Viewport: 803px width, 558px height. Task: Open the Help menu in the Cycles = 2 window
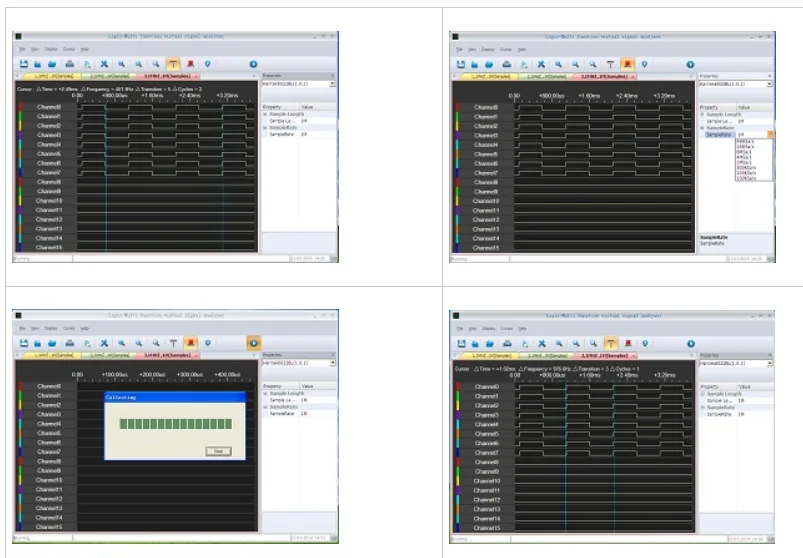tap(85, 49)
